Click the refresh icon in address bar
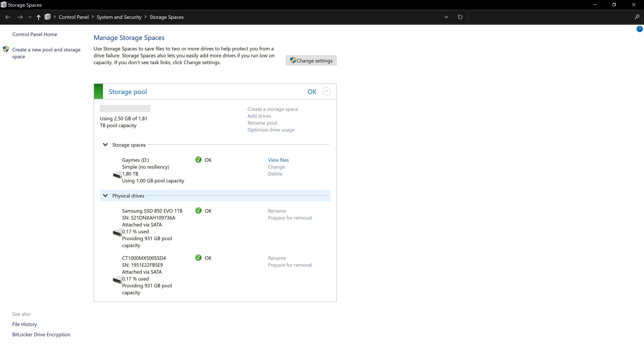The width and height of the screenshot is (644, 346). (460, 17)
